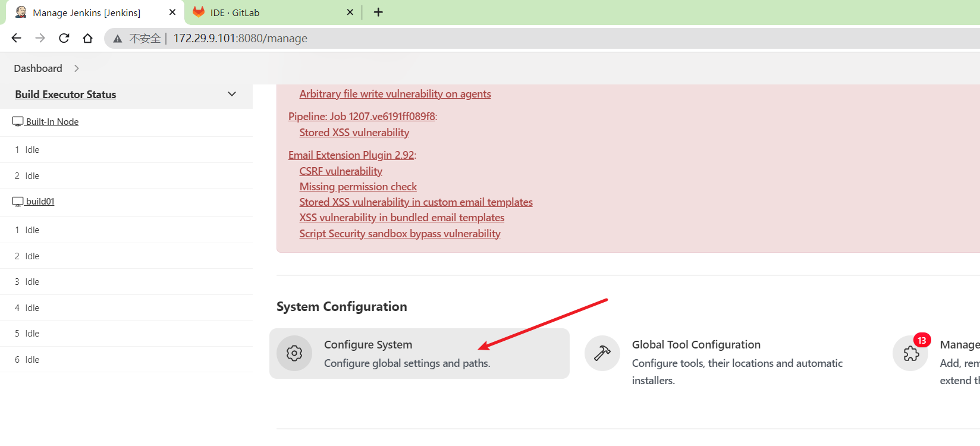The image size is (980, 446).
Task: Click build01 executor 5 Idle row
Action: pos(126,334)
